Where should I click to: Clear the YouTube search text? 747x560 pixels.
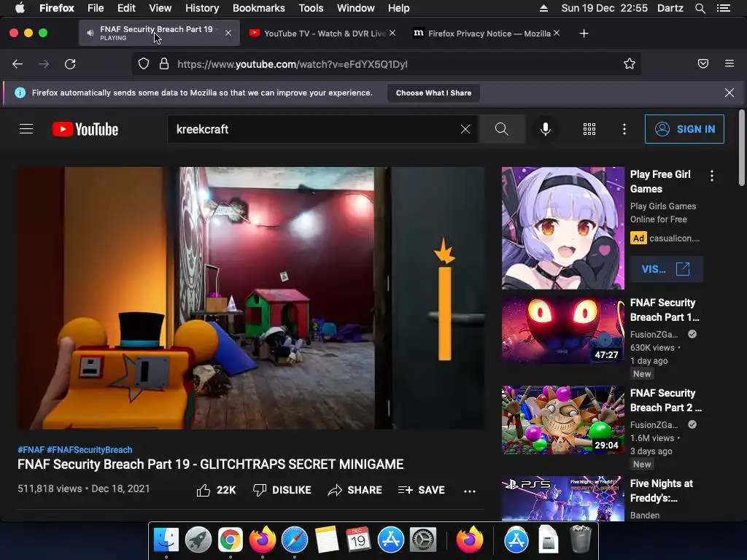point(465,129)
